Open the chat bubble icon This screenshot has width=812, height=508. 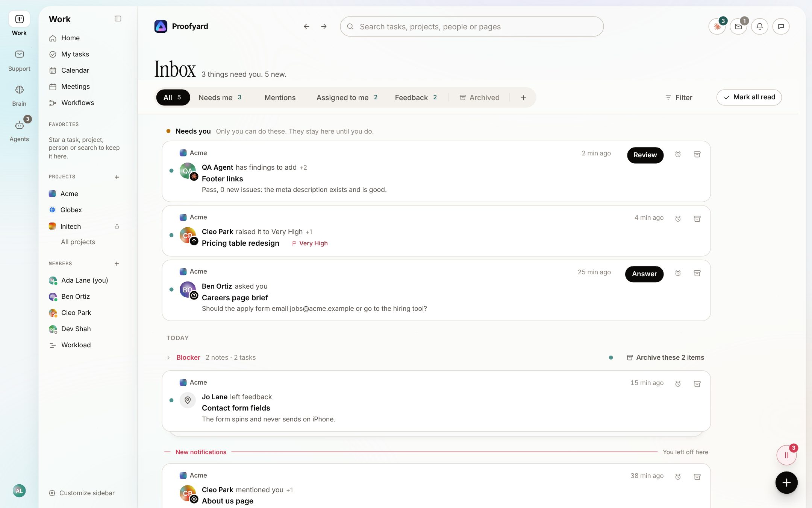[781, 26]
